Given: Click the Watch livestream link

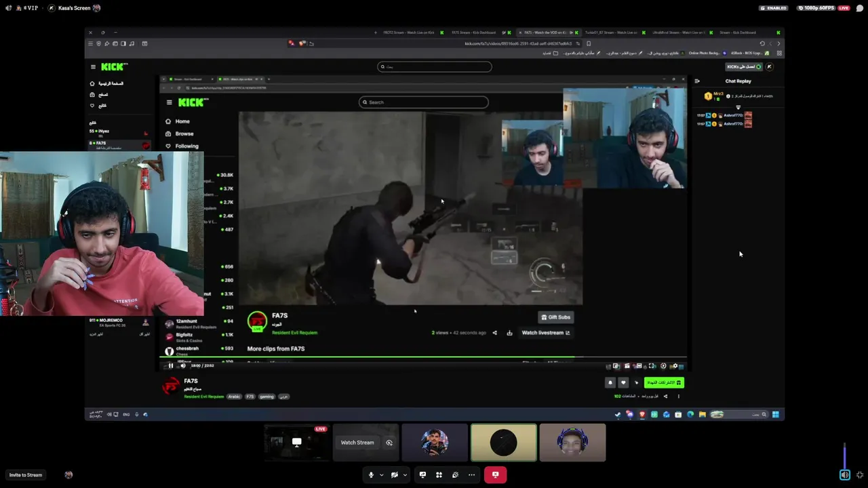Looking at the screenshot, I should 546,333.
